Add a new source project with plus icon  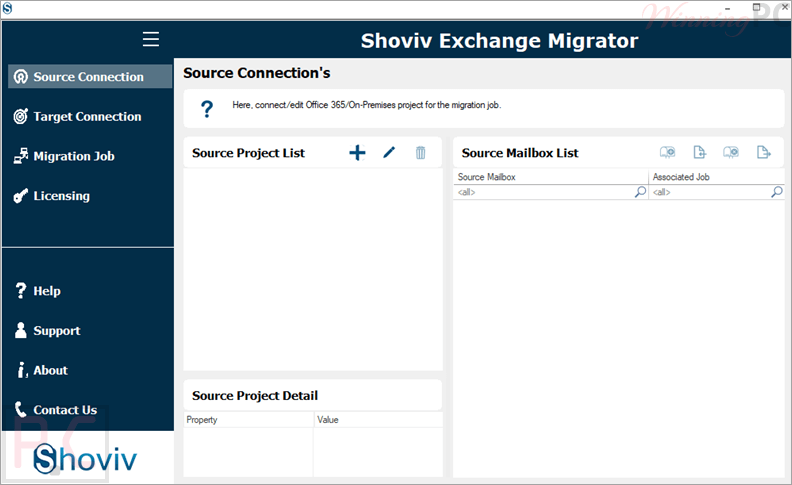[357, 153]
